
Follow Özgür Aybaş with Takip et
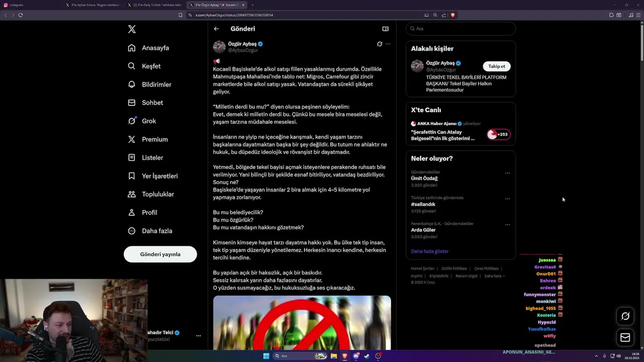click(497, 66)
